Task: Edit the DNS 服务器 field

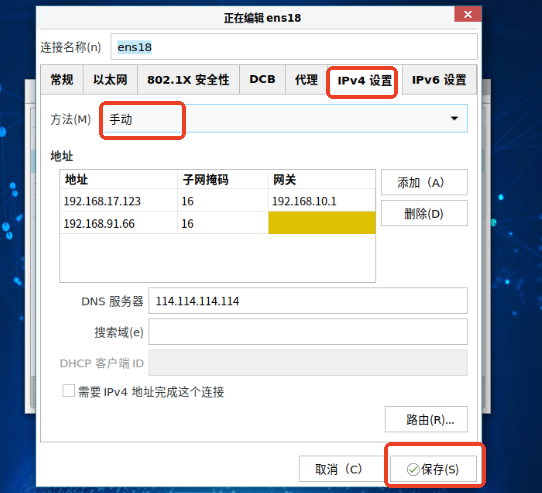Action: [308, 301]
